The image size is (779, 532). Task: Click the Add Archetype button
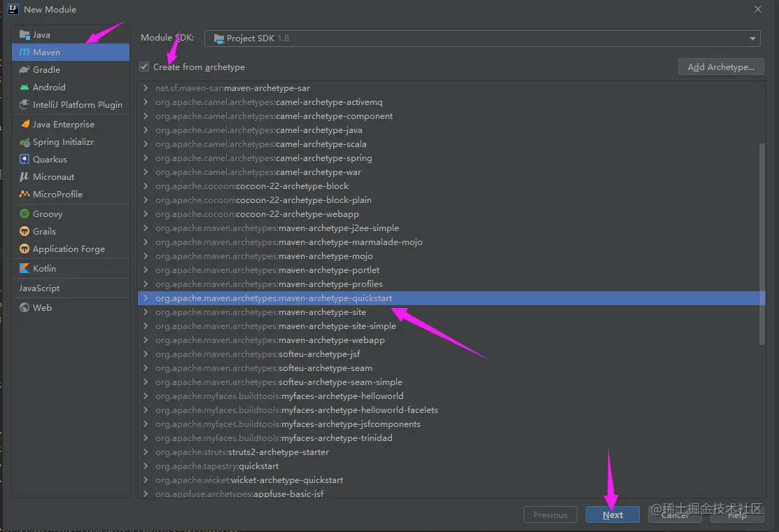pos(721,66)
